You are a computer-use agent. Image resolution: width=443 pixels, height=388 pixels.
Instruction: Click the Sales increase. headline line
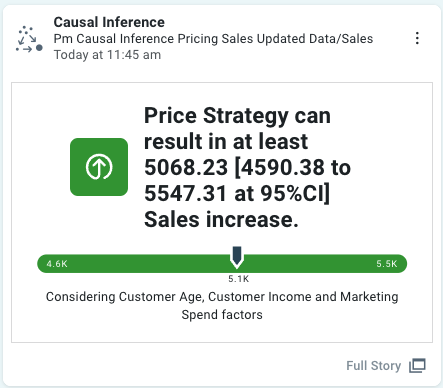coord(221,219)
